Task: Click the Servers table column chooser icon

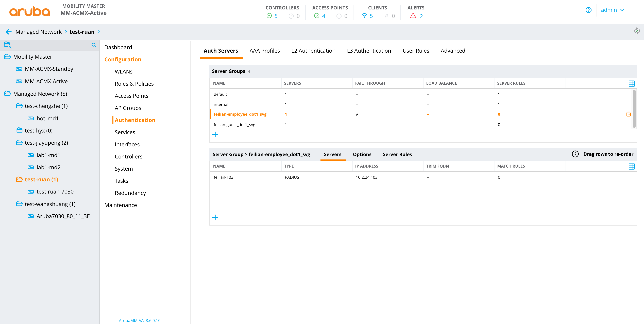Action: (632, 166)
